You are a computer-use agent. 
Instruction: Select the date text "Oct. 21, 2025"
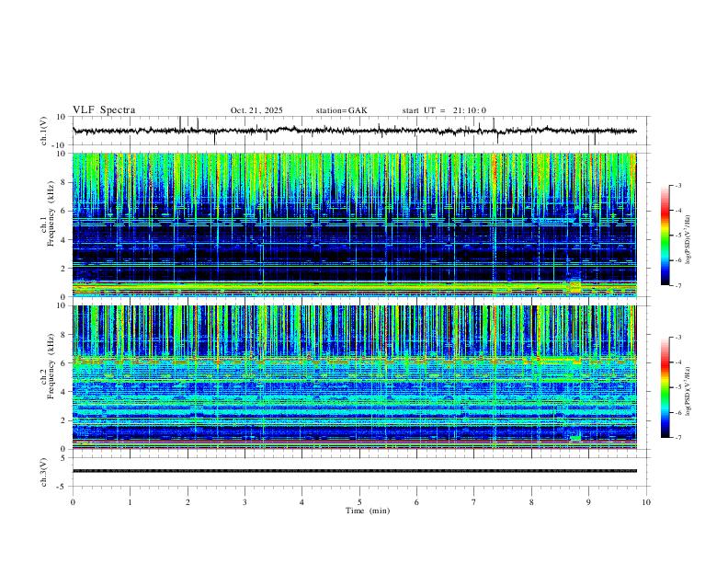pos(256,110)
